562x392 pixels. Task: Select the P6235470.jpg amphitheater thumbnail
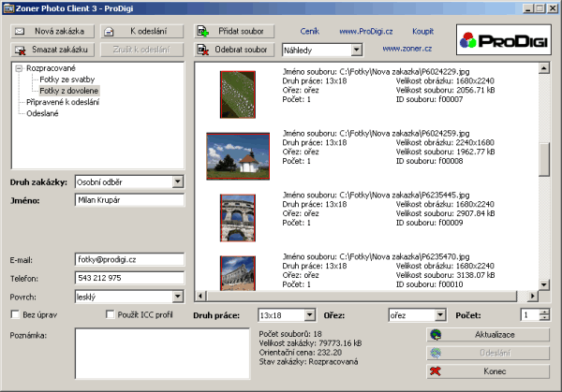pos(238,273)
